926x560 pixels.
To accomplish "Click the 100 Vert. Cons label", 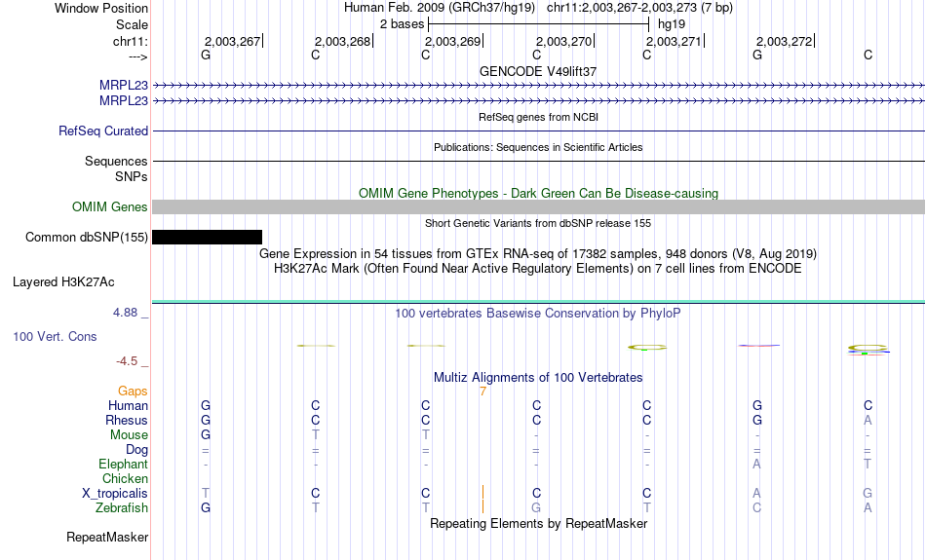I will coord(55,336).
